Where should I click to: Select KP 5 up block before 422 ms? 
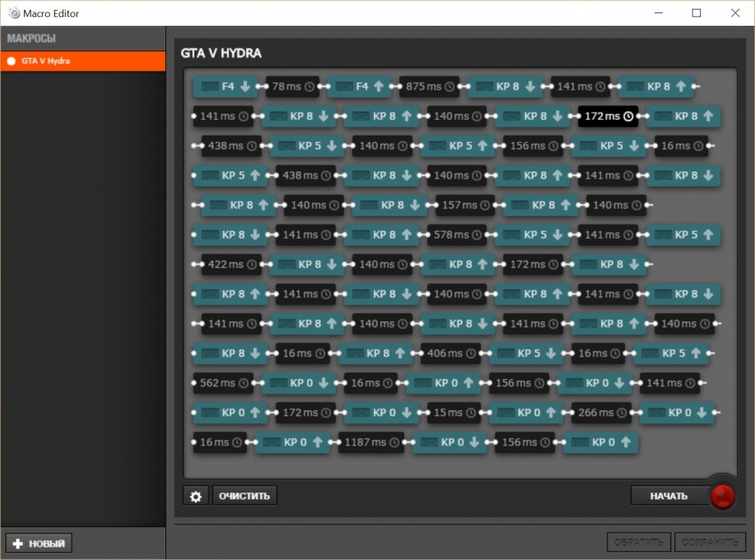(x=683, y=235)
